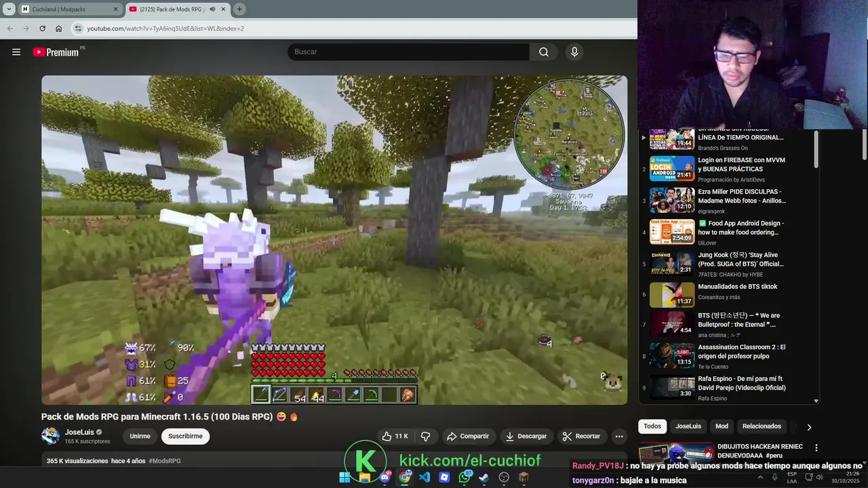Open Discord from taskbar
Viewport: 868px width, 488px height.
(x=384, y=477)
